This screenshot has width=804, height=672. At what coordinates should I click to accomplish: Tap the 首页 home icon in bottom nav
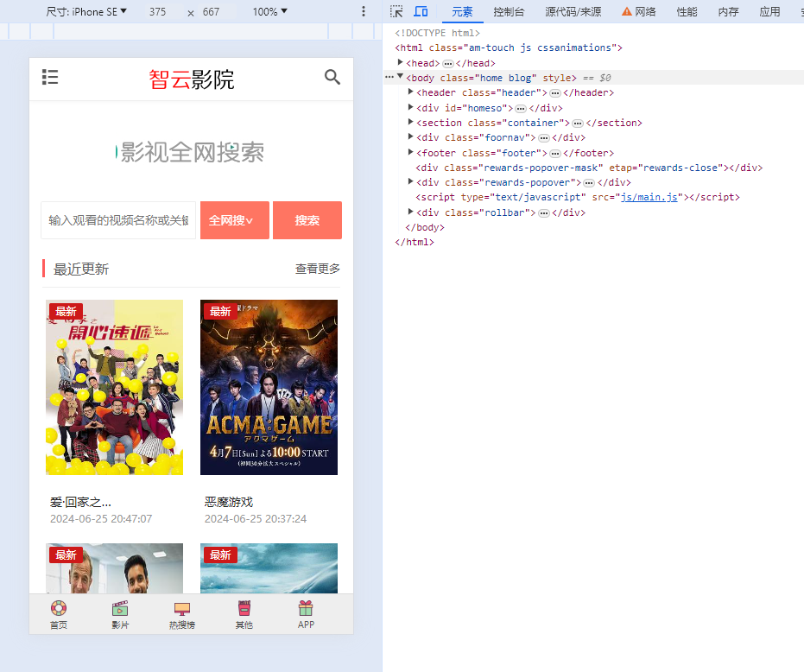pyautogui.click(x=59, y=608)
